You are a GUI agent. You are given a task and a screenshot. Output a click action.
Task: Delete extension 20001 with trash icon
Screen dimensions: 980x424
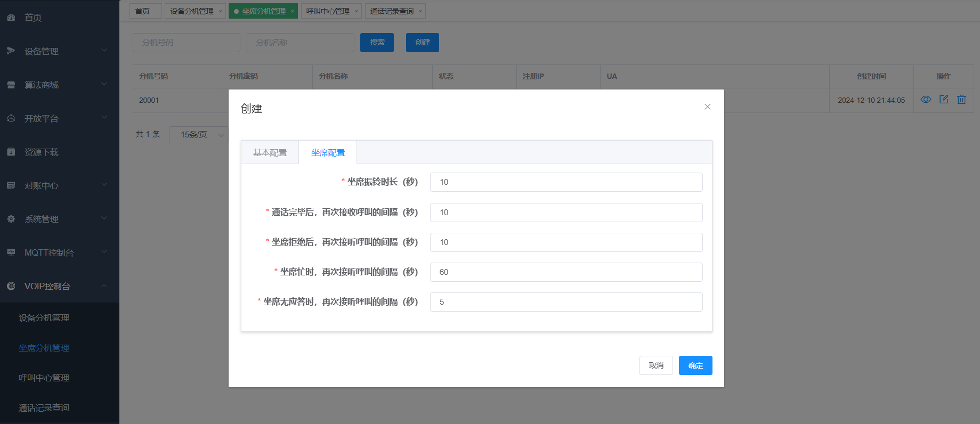(961, 100)
